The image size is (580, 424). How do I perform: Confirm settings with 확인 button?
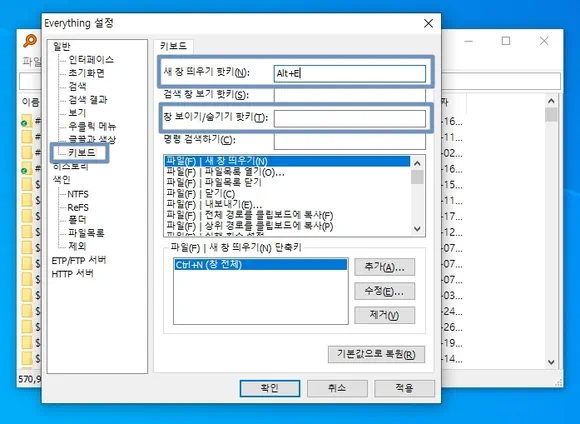point(270,388)
